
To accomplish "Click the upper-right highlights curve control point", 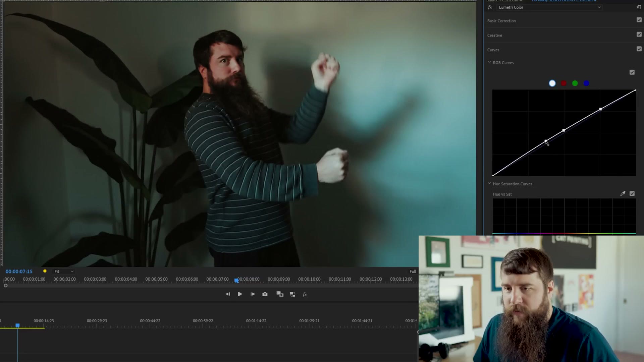I will point(600,109).
